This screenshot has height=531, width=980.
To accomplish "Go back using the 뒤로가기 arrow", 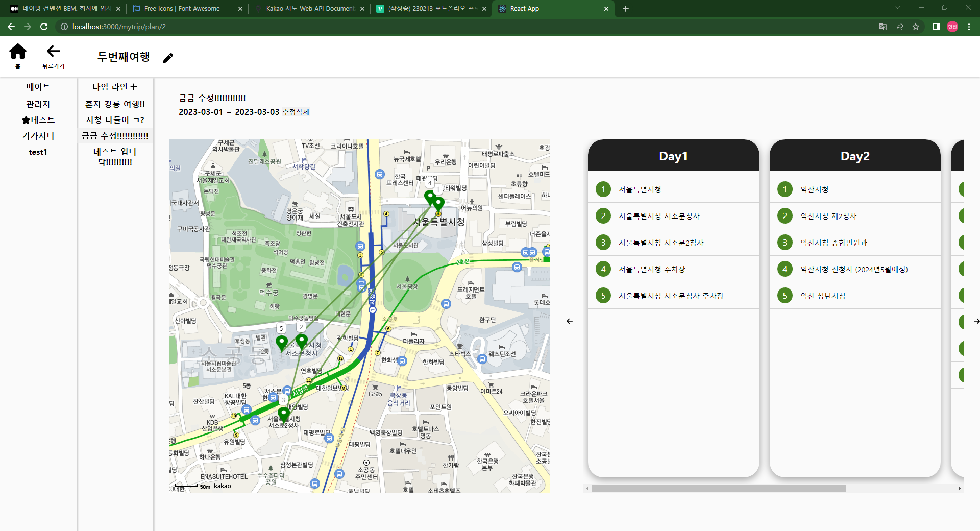I will [53, 51].
